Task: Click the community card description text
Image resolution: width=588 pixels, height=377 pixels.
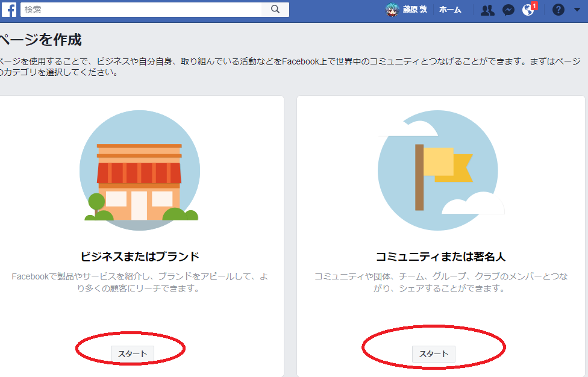Action: 440,282
